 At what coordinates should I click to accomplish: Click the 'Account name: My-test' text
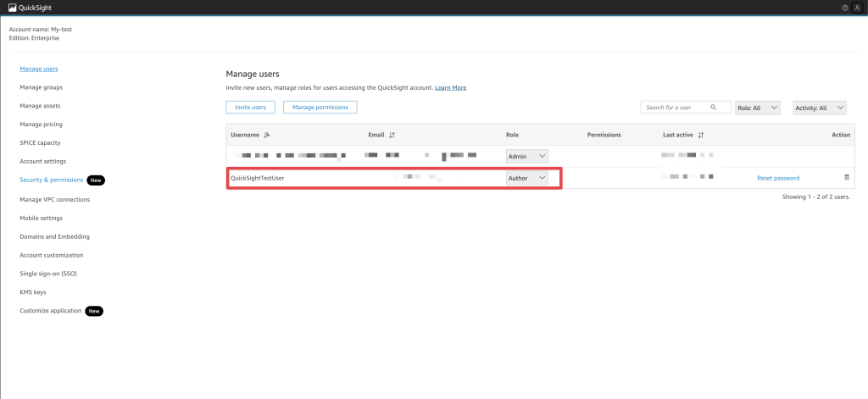click(41, 30)
